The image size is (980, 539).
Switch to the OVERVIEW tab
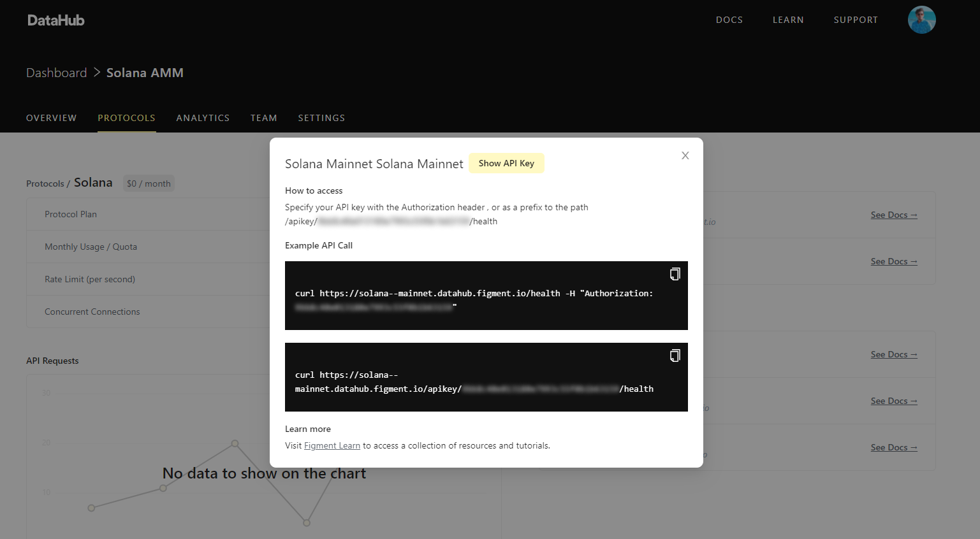[x=52, y=118]
